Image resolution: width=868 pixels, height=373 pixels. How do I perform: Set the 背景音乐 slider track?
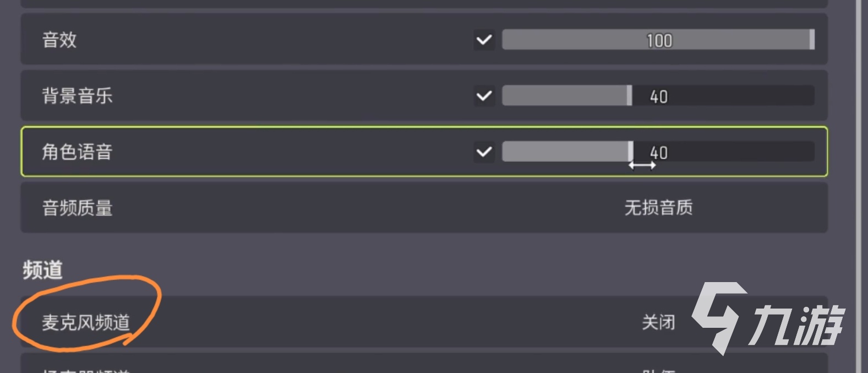[658, 96]
